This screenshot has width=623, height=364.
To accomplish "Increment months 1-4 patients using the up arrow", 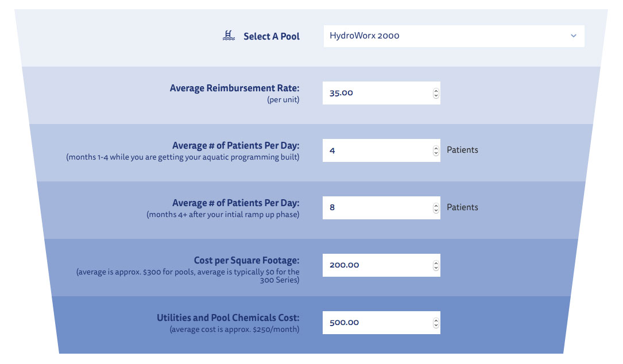I will point(436,148).
